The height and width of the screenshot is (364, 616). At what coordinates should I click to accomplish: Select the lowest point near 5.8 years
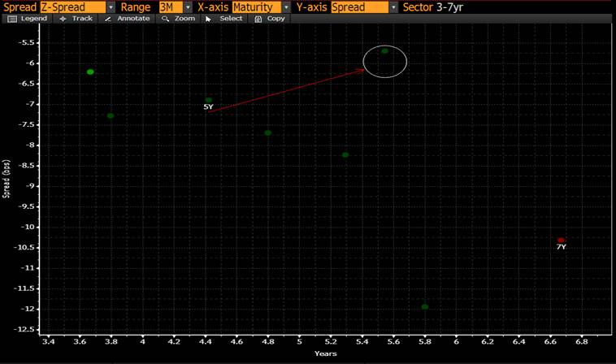pos(425,307)
